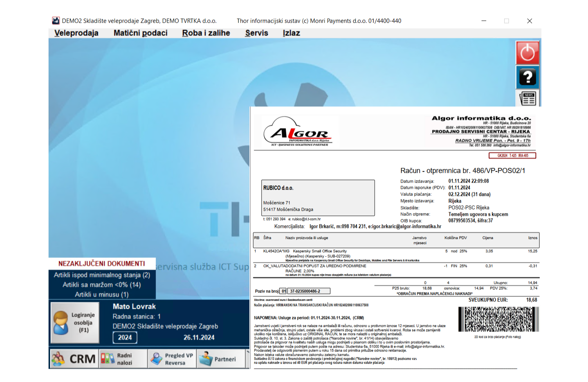Open the News newspaper icon

527,99
